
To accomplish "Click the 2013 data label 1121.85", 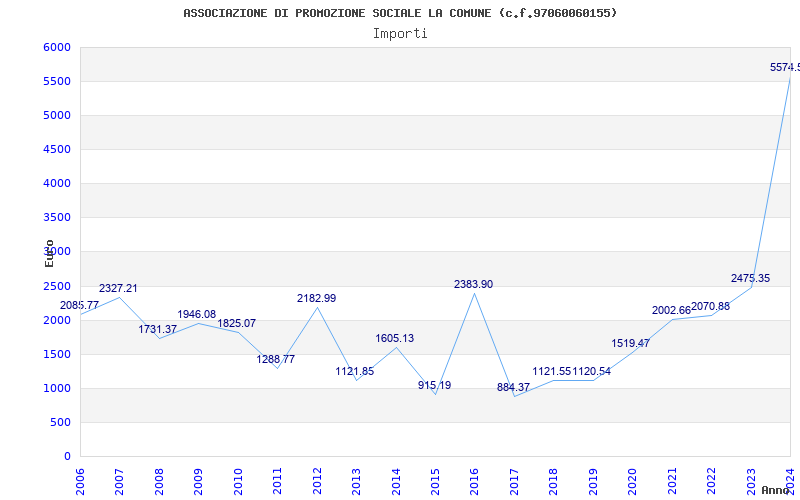I will pyautogui.click(x=355, y=371).
